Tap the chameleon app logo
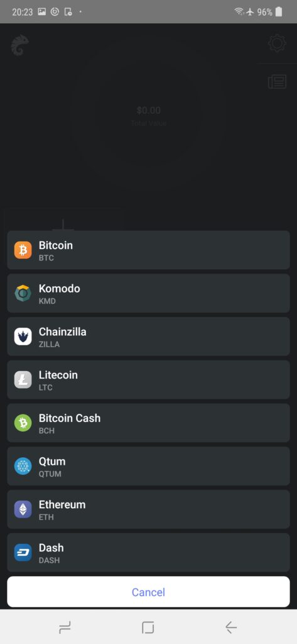 click(x=19, y=45)
